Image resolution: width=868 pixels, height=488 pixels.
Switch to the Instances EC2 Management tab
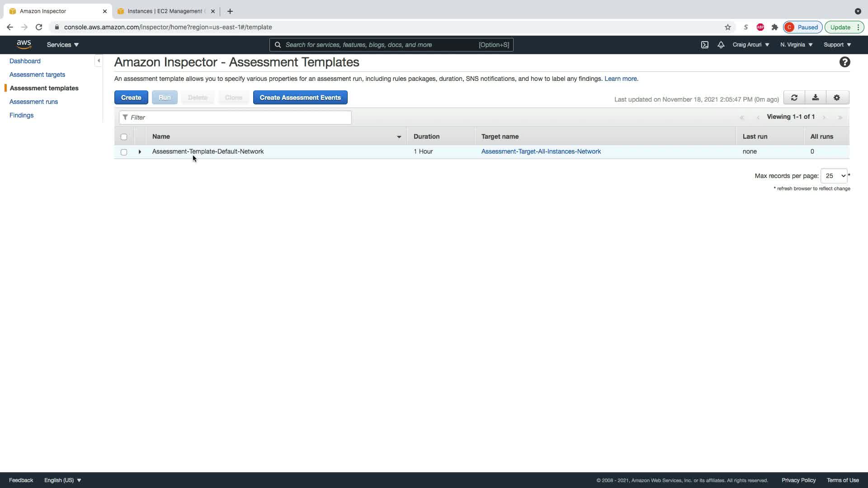click(165, 11)
